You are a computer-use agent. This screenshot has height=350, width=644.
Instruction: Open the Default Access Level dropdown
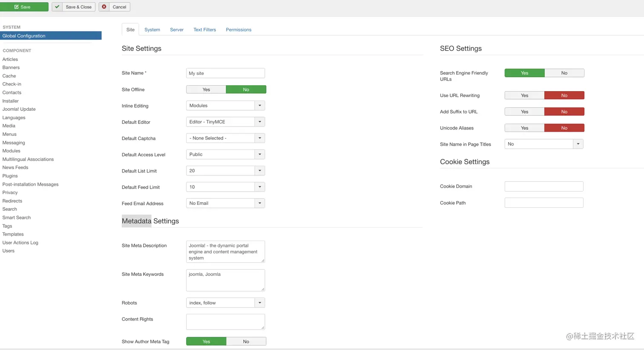(x=225, y=155)
